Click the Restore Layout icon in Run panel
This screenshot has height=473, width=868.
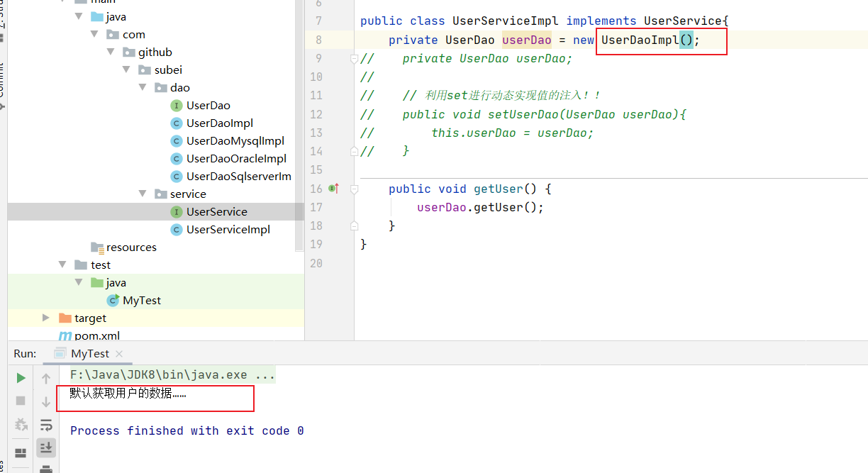tap(21, 452)
